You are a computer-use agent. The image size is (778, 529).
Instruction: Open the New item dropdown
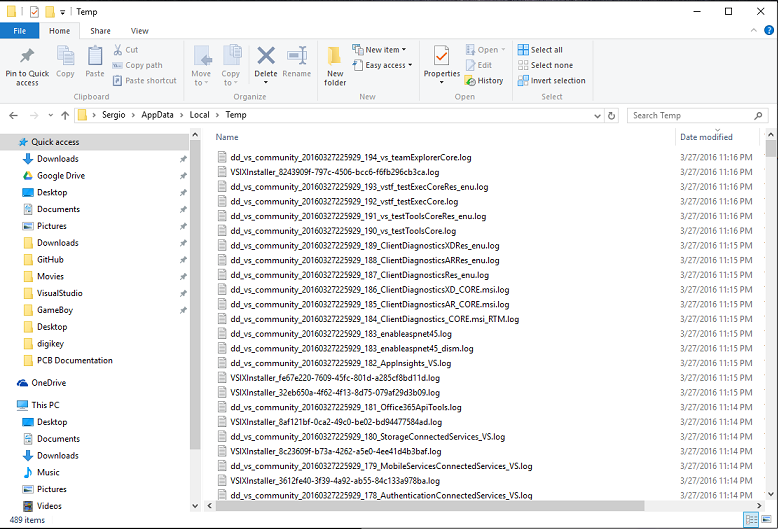tap(380, 50)
